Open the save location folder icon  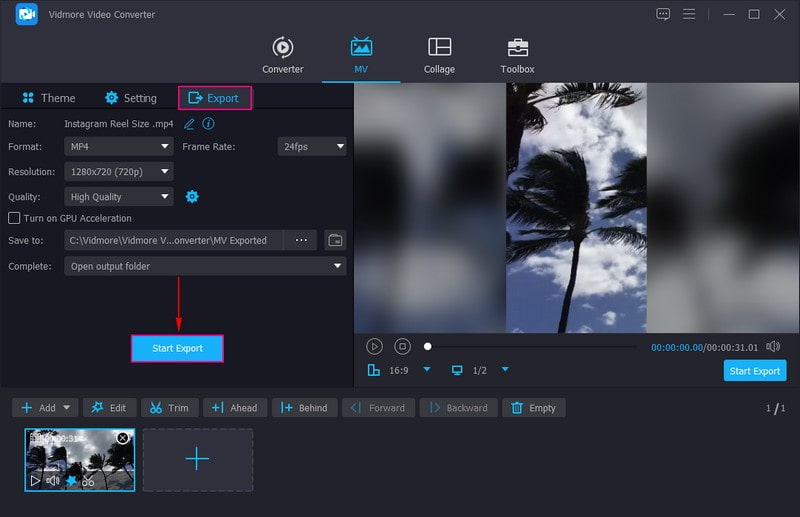335,240
